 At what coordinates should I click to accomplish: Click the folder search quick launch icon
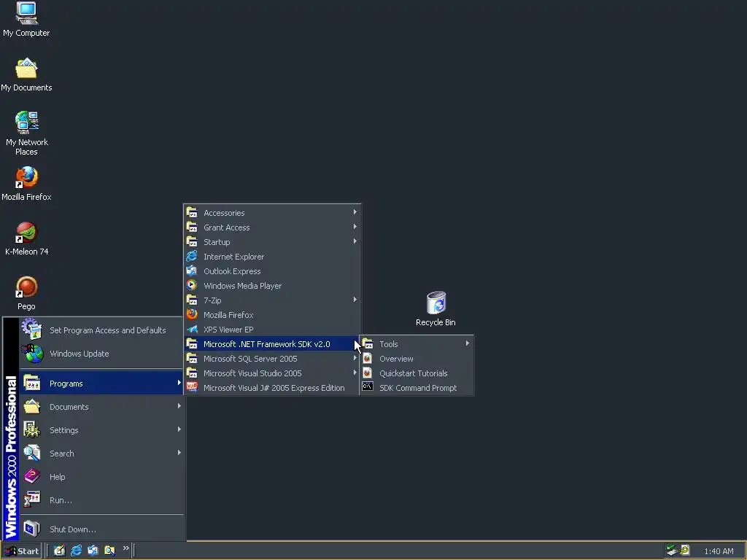109,551
